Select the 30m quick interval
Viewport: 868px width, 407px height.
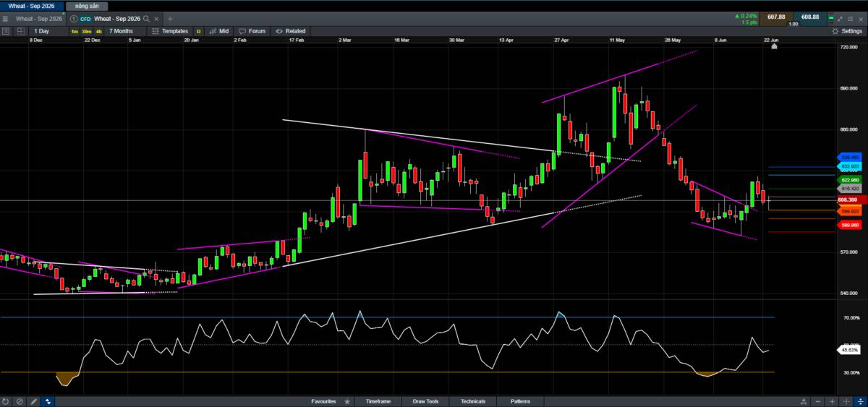(x=87, y=31)
